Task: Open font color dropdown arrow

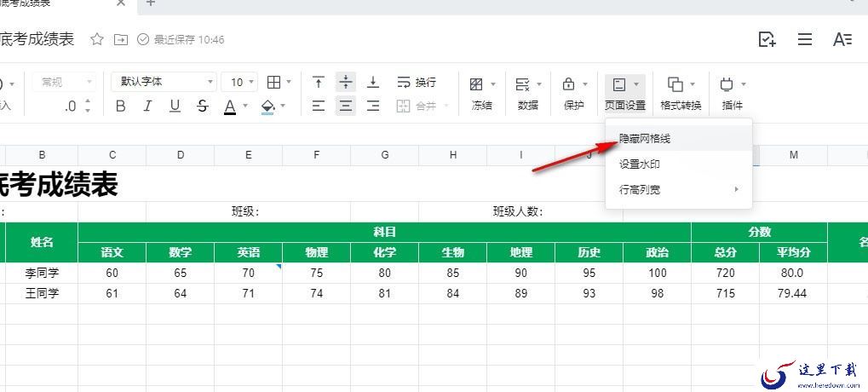Action: coord(246,106)
